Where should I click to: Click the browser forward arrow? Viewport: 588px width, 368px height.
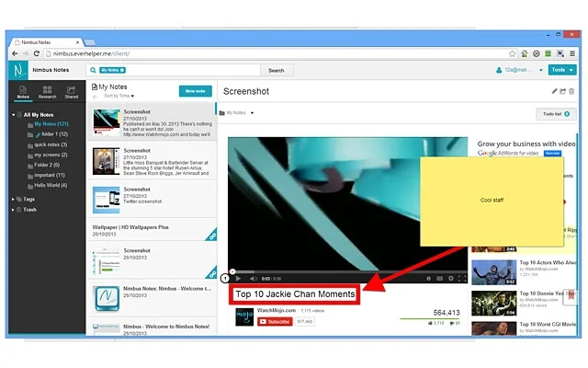[26, 53]
